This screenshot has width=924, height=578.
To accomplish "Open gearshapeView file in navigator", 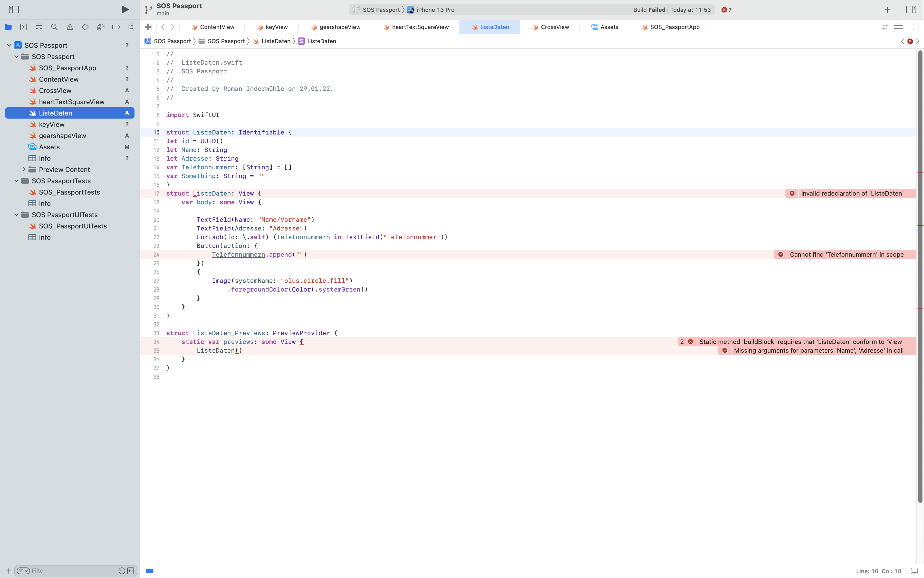I will (x=62, y=136).
